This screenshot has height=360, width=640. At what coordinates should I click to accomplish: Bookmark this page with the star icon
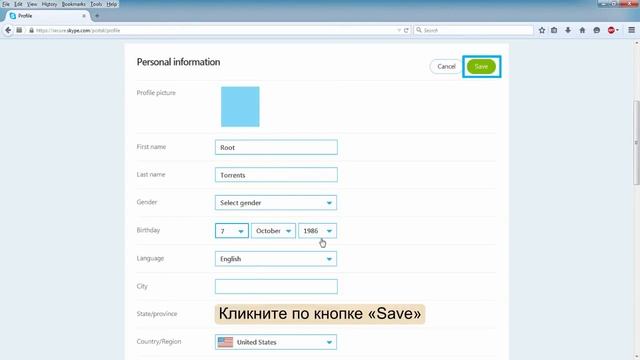[x=542, y=30]
